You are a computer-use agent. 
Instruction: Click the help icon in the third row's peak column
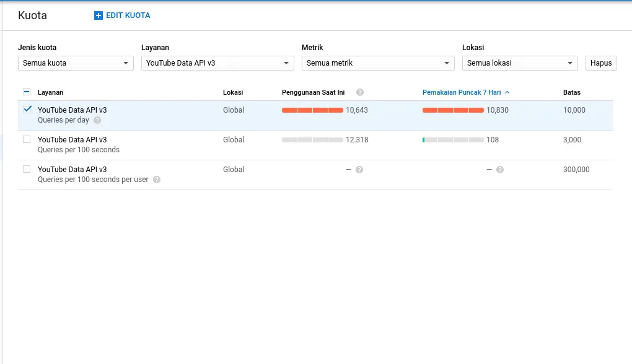tap(499, 170)
